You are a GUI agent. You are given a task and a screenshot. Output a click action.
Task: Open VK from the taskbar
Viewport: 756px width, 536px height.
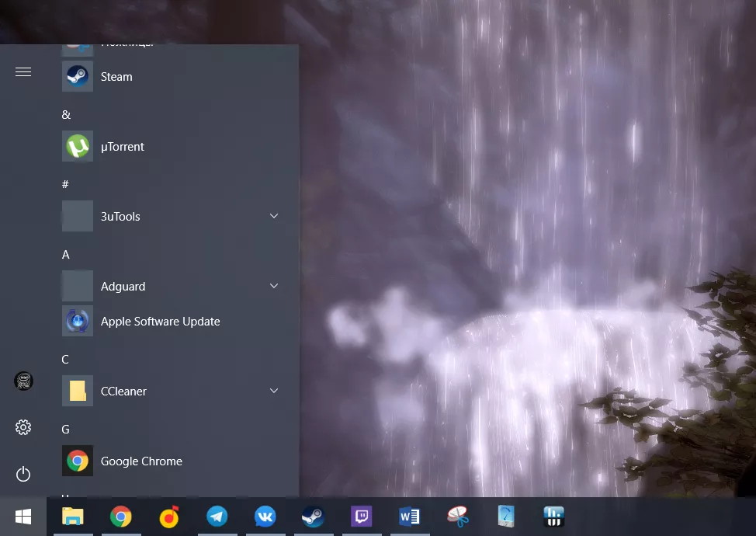tap(265, 517)
